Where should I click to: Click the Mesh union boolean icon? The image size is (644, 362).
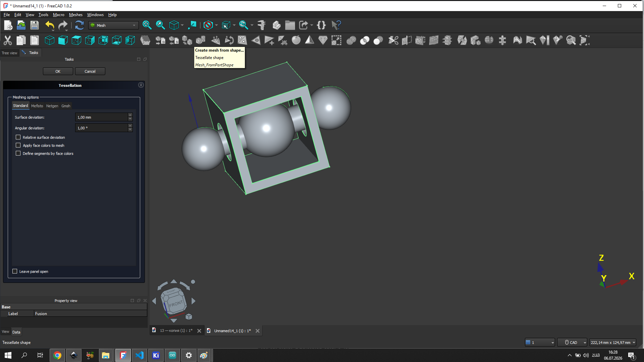click(x=351, y=40)
